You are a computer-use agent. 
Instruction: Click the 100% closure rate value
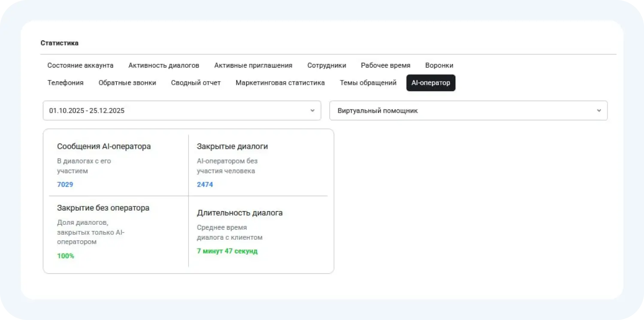[65, 256]
